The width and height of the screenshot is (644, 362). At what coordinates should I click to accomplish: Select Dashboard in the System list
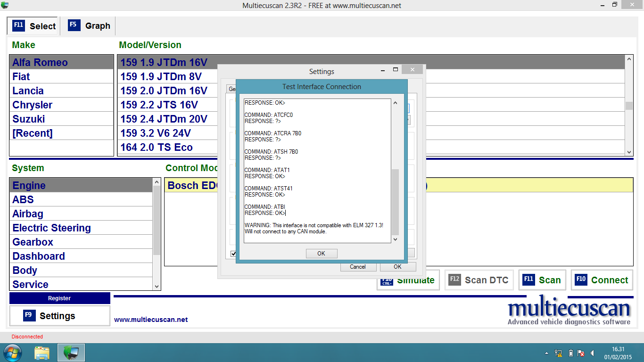[81, 256]
